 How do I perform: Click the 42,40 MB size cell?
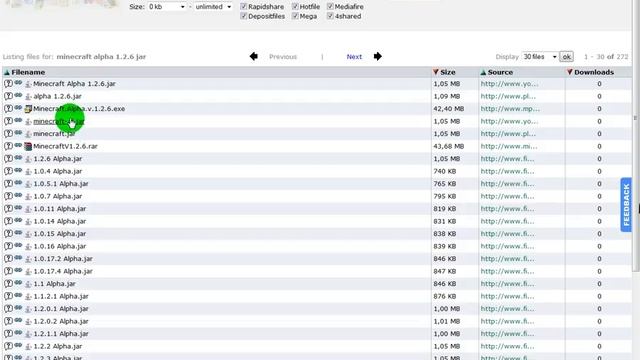click(x=449, y=109)
